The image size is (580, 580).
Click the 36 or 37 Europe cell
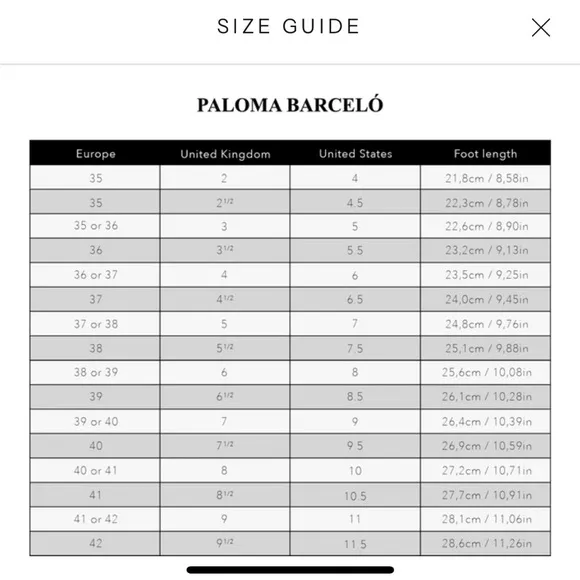[95, 275]
